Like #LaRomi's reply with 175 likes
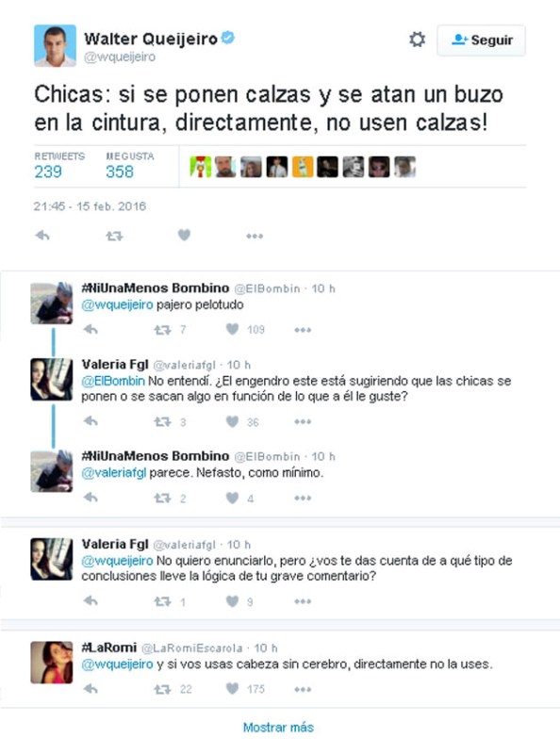The height and width of the screenshot is (754, 560). tap(232, 689)
